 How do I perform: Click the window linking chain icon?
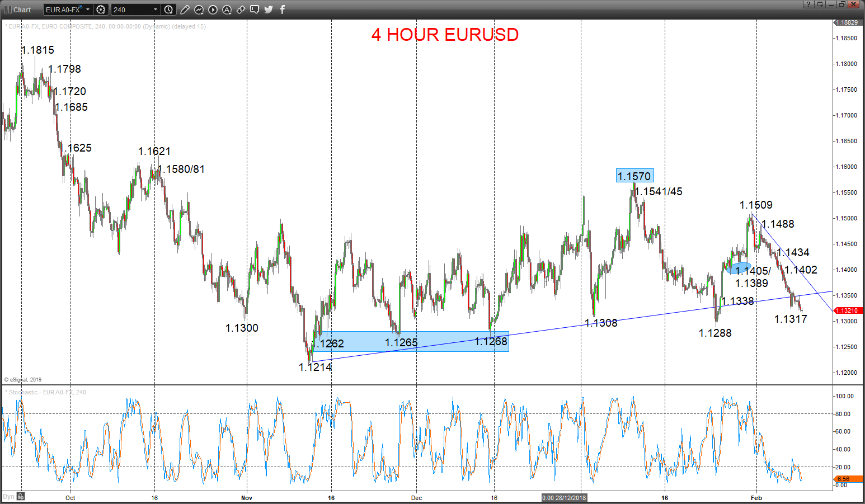pos(241,10)
